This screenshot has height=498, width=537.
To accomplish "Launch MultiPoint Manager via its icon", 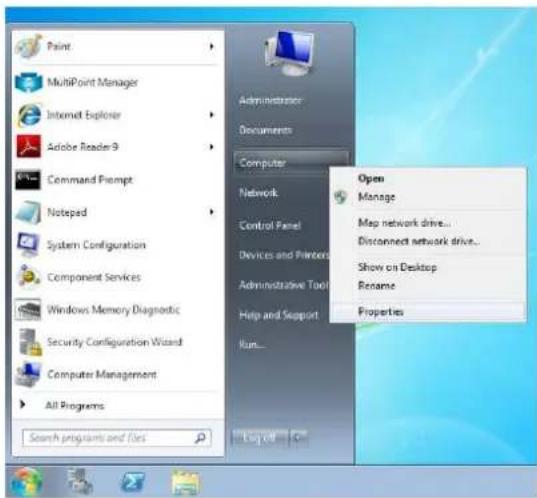I will (29, 83).
